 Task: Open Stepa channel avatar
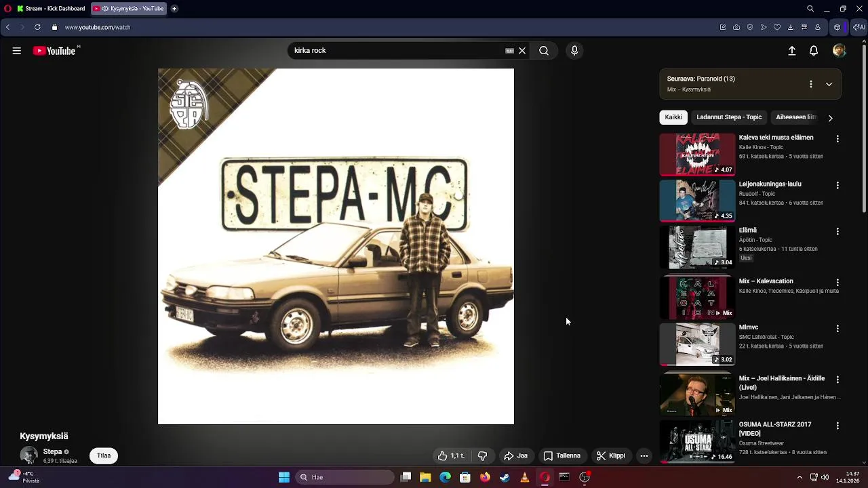coord(28,455)
